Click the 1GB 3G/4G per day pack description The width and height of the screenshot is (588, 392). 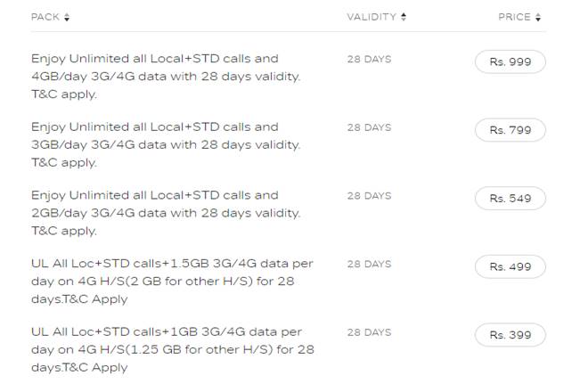tap(172, 349)
